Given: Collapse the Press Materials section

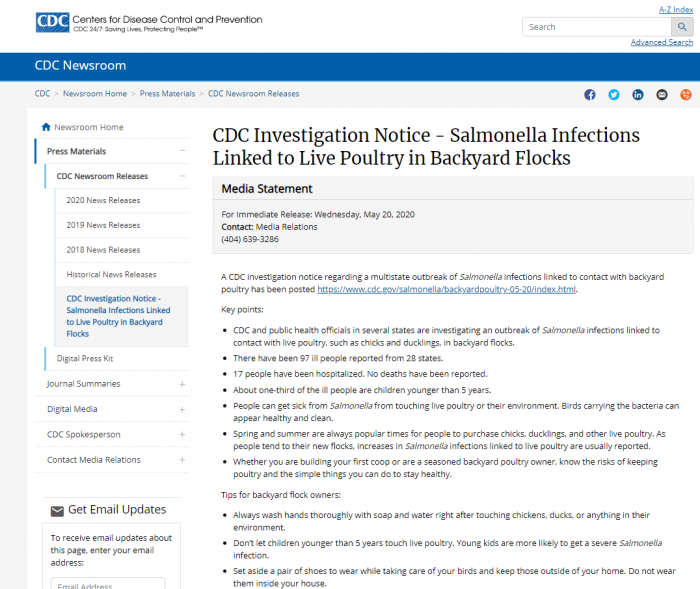Looking at the screenshot, I should (182, 151).
